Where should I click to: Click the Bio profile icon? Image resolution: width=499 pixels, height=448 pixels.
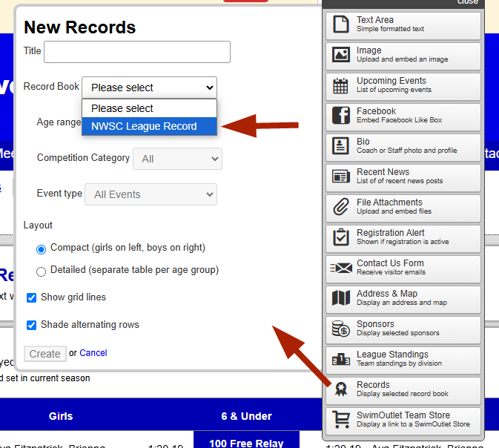click(340, 145)
